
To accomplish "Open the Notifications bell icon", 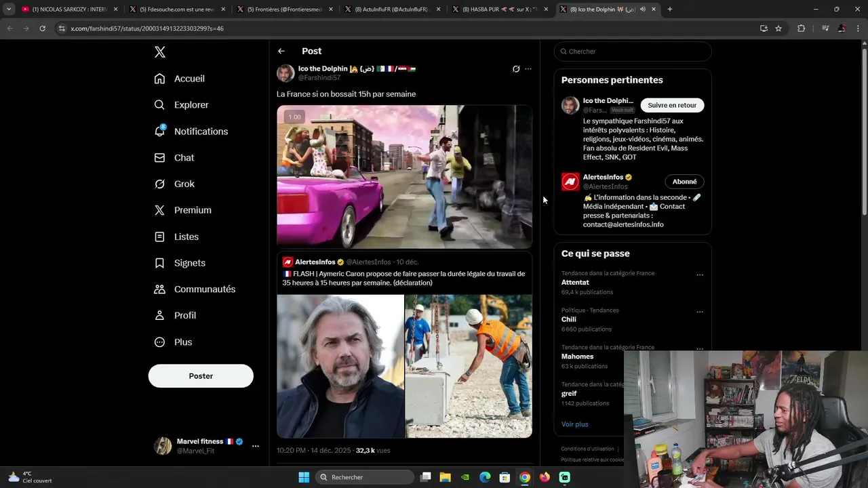I will (159, 131).
